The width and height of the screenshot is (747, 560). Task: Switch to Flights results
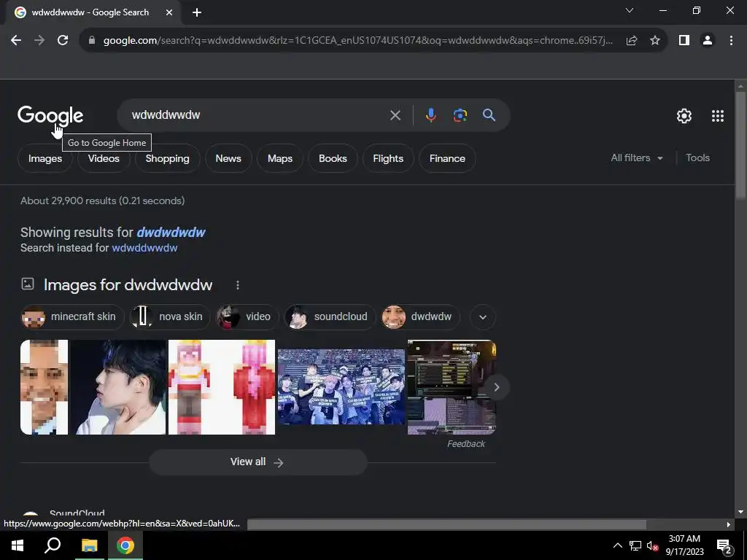pos(388,158)
